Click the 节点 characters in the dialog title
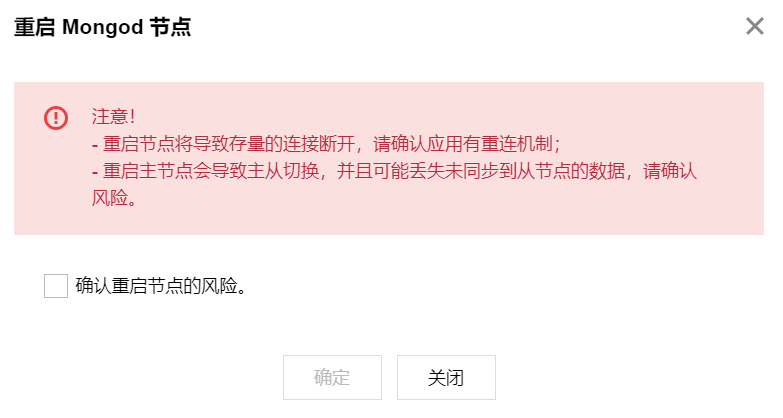783x418 pixels. pyautogui.click(x=171, y=27)
